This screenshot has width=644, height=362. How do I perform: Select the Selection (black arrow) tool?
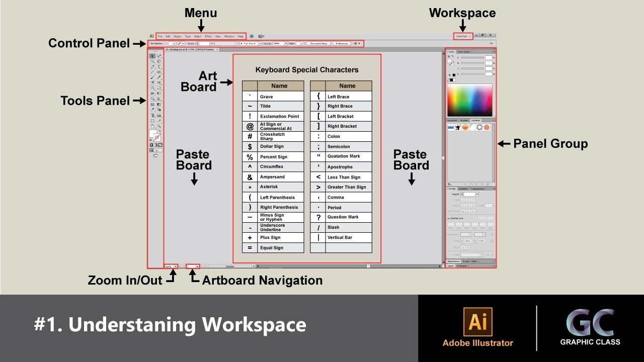[152, 56]
